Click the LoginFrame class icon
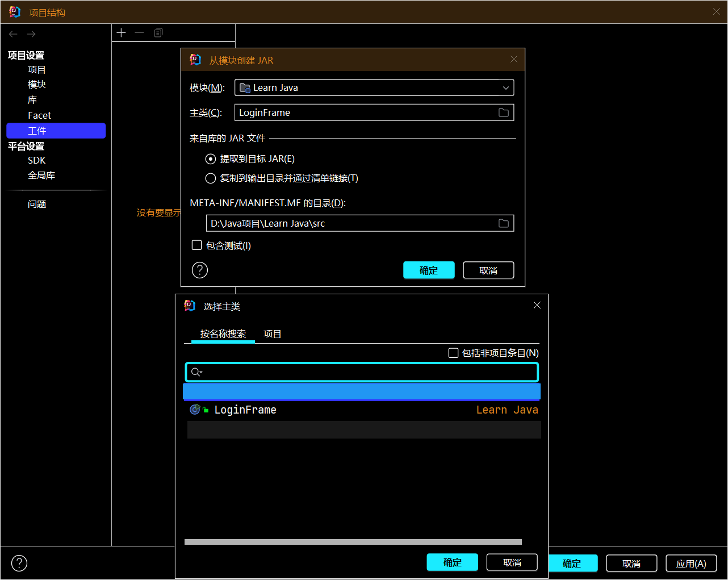728x580 pixels. (x=195, y=410)
